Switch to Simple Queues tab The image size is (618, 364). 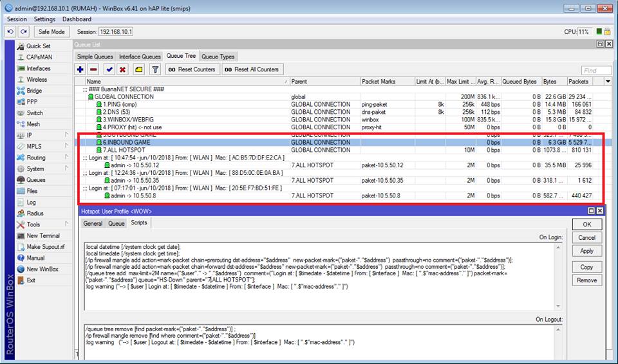[x=95, y=57]
